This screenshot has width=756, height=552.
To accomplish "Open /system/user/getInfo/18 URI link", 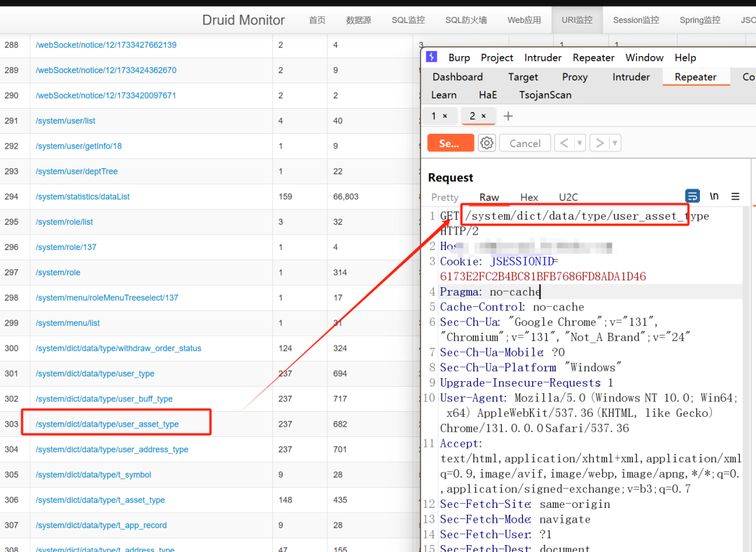I will 78,146.
